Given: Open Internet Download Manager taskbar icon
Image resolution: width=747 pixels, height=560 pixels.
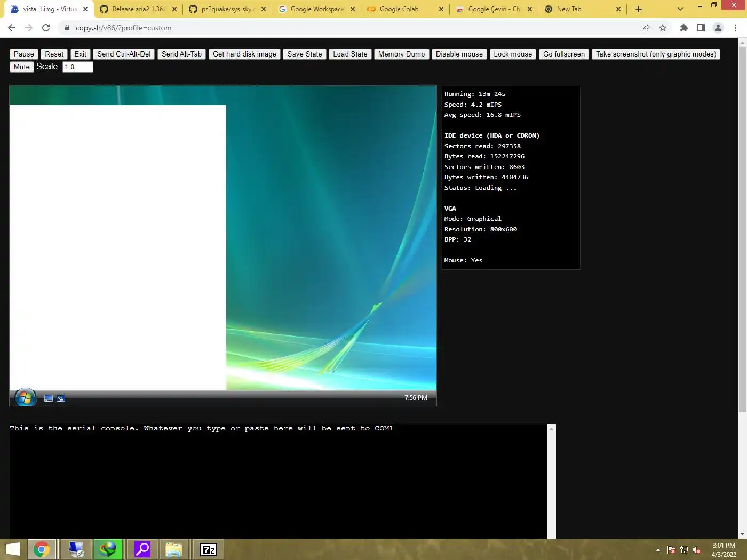Looking at the screenshot, I should click(x=108, y=549).
